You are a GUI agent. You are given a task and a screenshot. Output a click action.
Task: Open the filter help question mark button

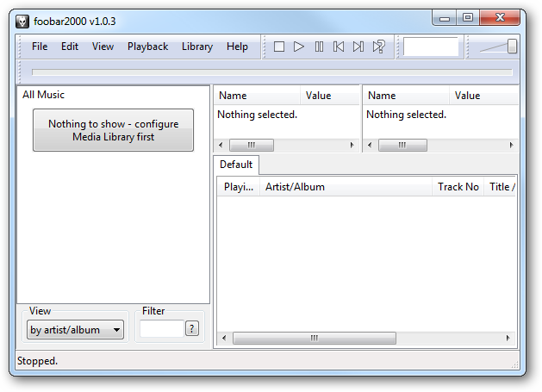[192, 328]
